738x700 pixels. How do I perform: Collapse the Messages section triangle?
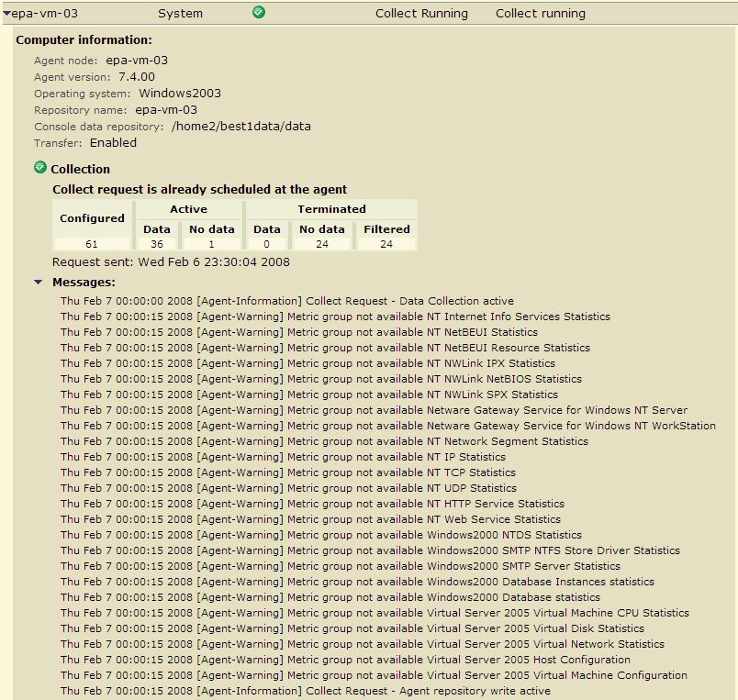click(39, 283)
